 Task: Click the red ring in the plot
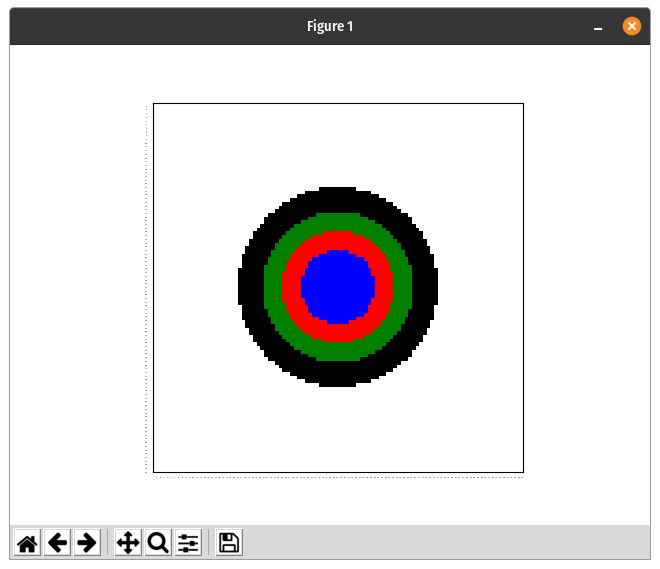pyautogui.click(x=338, y=240)
